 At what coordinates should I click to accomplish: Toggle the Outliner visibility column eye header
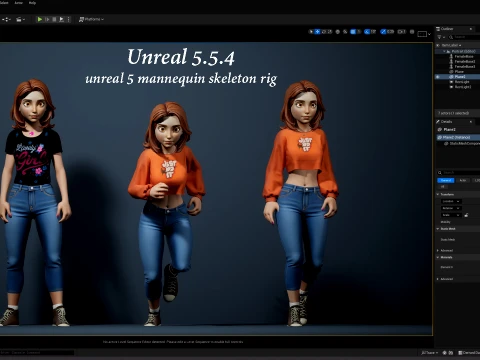point(438,45)
